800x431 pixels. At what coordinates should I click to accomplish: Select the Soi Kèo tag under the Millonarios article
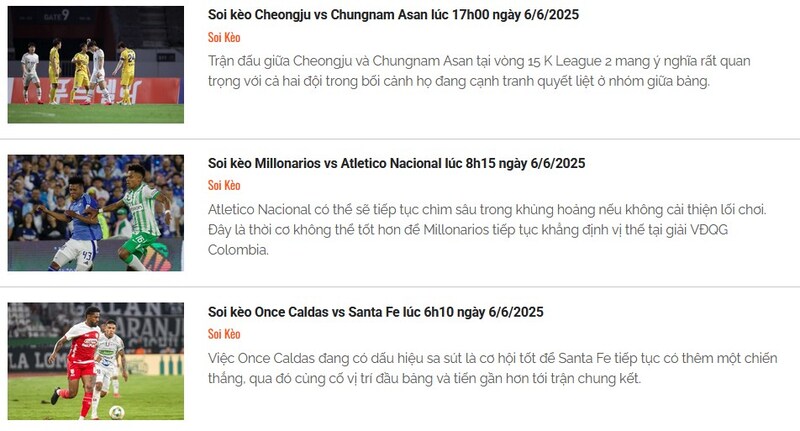(224, 185)
